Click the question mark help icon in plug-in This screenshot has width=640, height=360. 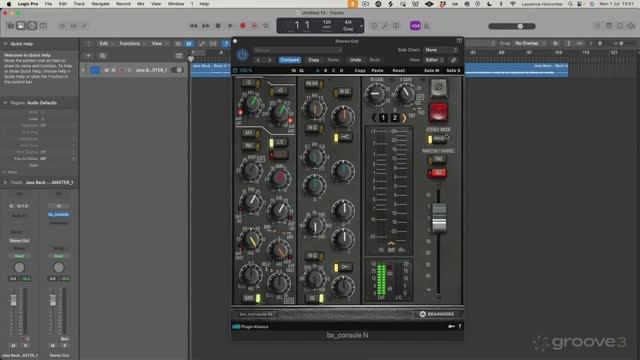pyautogui.click(x=460, y=327)
